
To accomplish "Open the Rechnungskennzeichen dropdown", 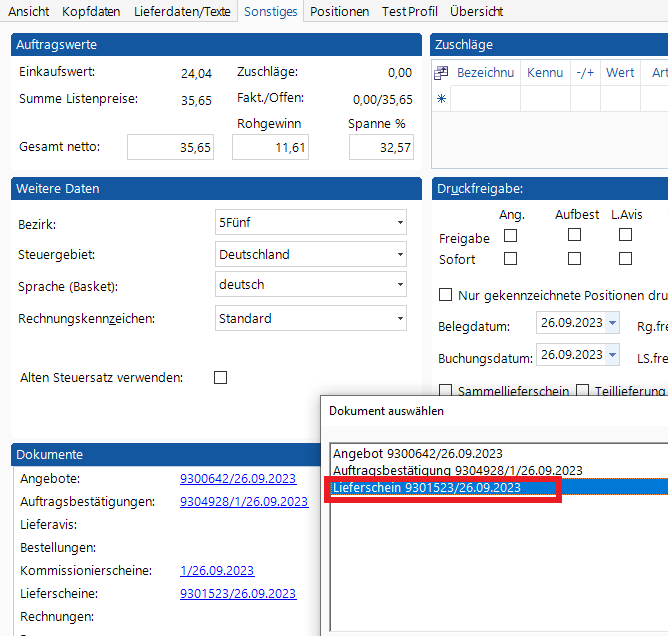I will pos(399,319).
